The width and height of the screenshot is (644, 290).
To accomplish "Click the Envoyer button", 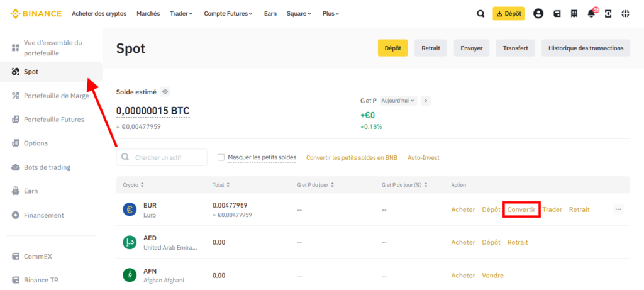I will (x=472, y=48).
